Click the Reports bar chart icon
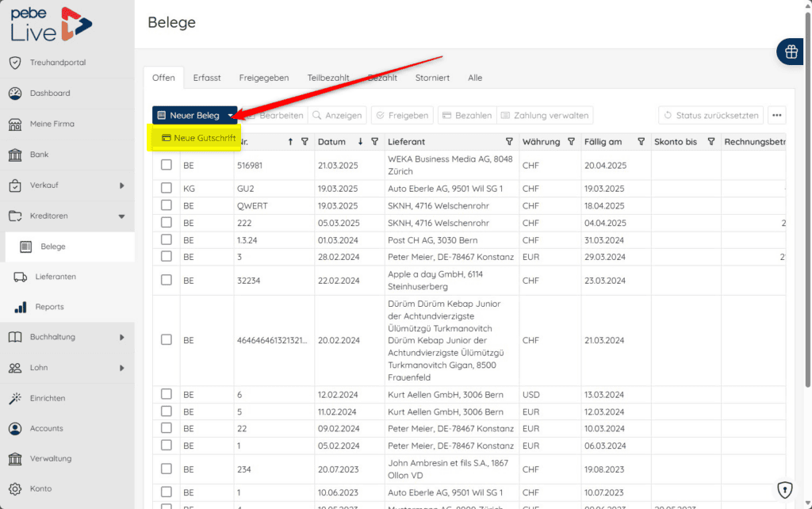Viewport: 812px width, 509px height. (20, 307)
